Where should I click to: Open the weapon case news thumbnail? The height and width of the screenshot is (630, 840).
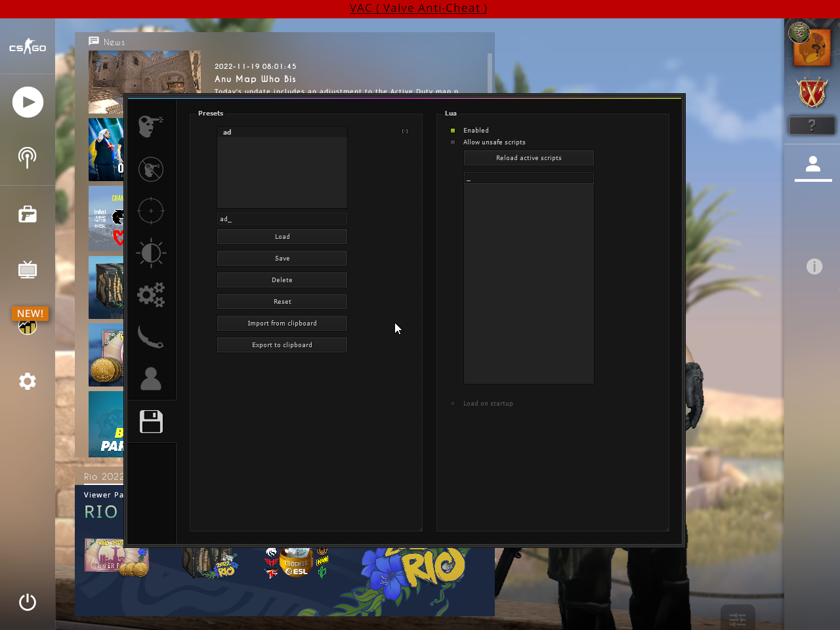pos(106,287)
